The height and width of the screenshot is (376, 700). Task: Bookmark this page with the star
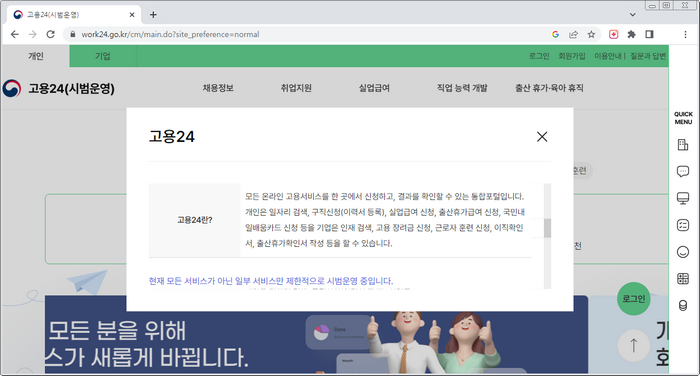click(x=591, y=34)
